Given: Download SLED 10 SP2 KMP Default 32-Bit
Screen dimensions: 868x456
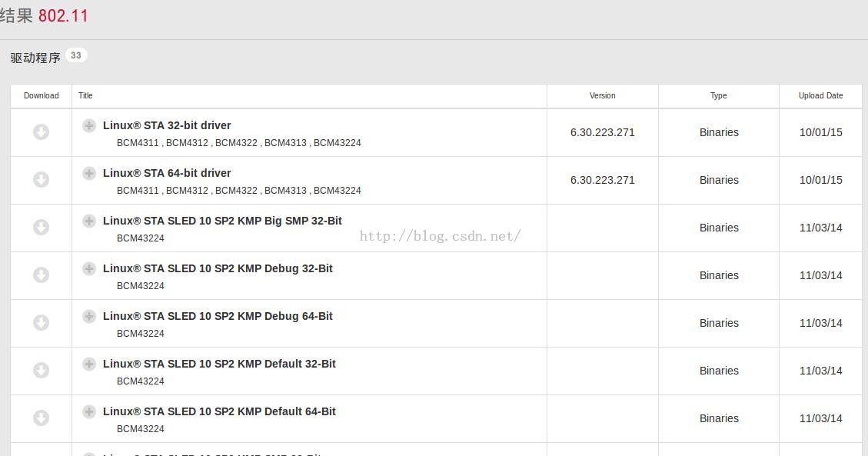Looking at the screenshot, I should [x=41, y=370].
